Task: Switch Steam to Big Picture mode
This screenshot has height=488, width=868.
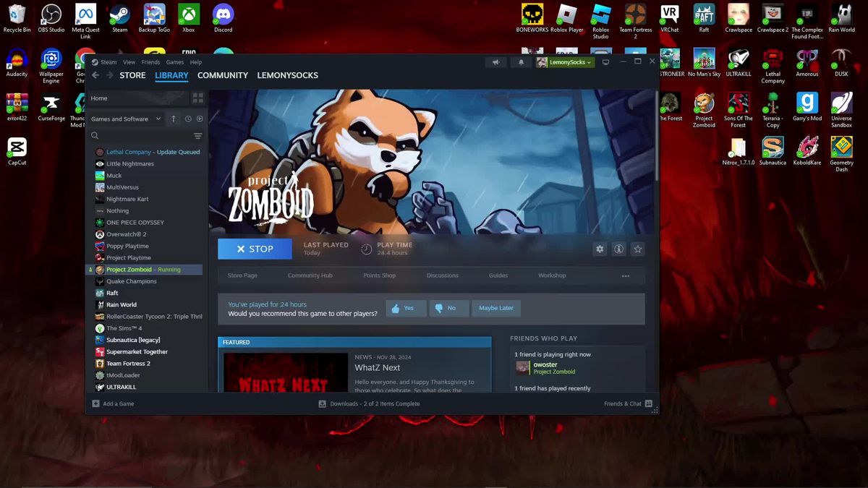Action: [605, 62]
